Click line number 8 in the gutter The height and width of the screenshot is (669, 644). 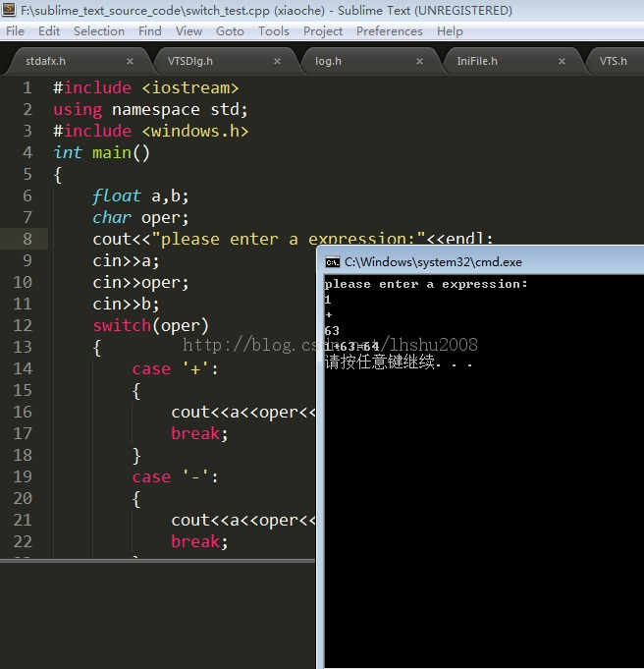[x=27, y=239]
